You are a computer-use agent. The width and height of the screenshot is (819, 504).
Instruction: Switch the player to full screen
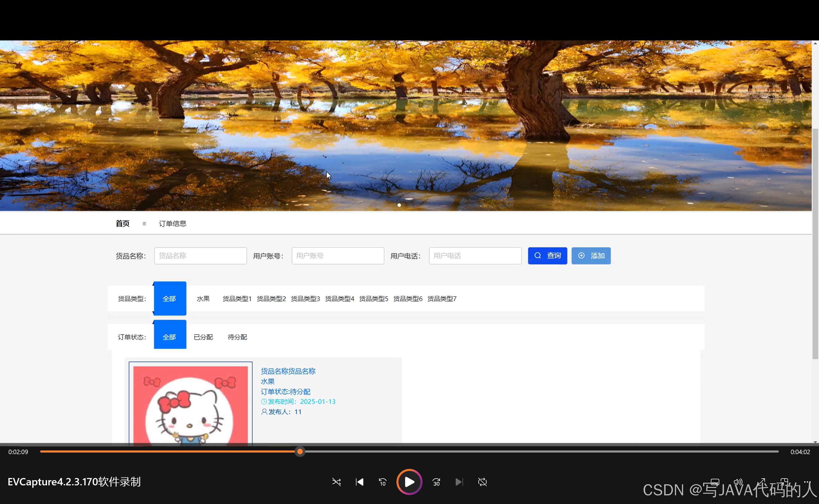click(761, 482)
